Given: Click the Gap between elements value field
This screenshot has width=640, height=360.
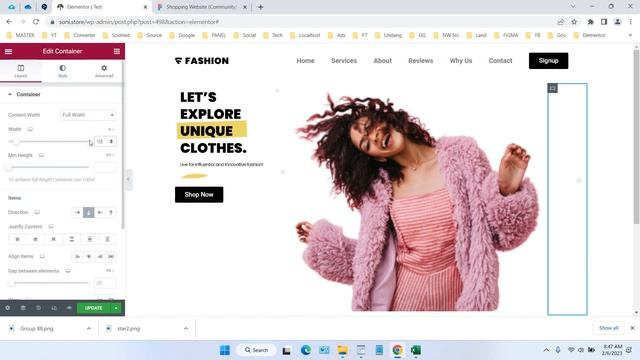Looking at the screenshot, I should point(105,283).
